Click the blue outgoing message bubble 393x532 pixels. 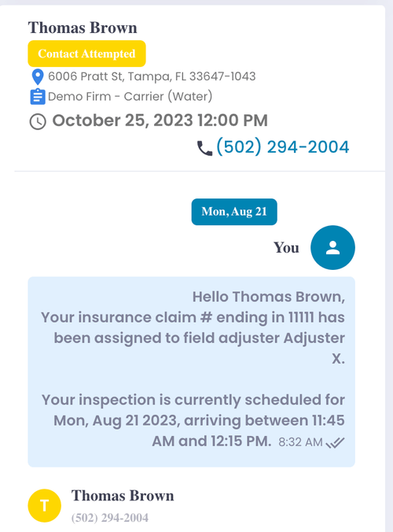pos(192,372)
